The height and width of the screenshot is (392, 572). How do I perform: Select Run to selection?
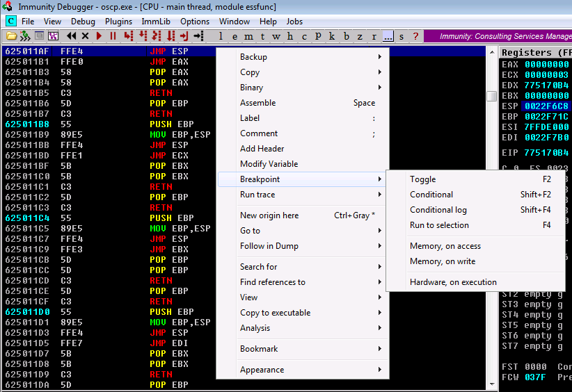476,225
